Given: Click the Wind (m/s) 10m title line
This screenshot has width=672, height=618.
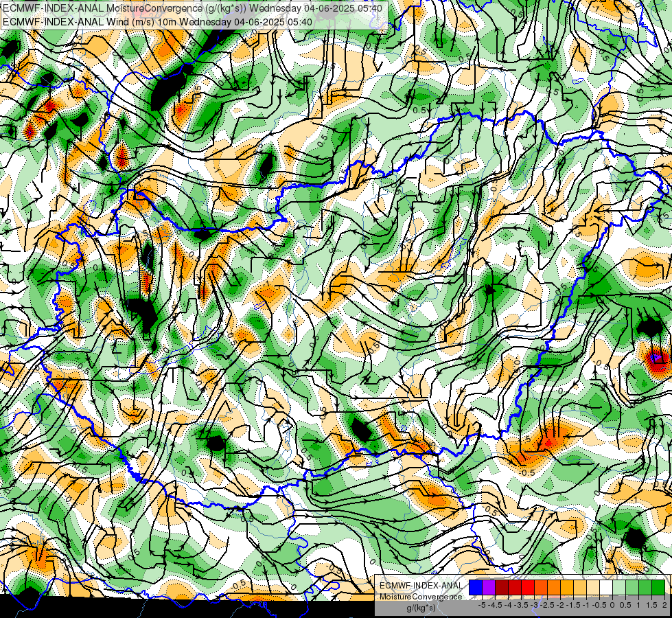Looking at the screenshot, I should [x=157, y=22].
